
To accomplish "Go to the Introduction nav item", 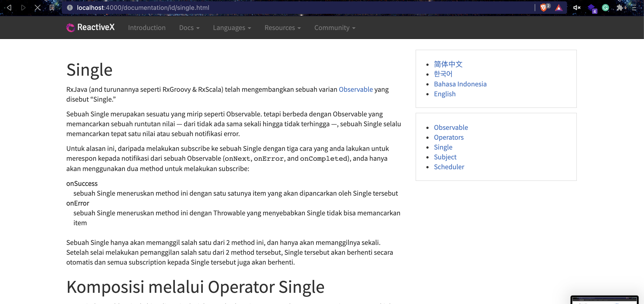I will tap(147, 28).
